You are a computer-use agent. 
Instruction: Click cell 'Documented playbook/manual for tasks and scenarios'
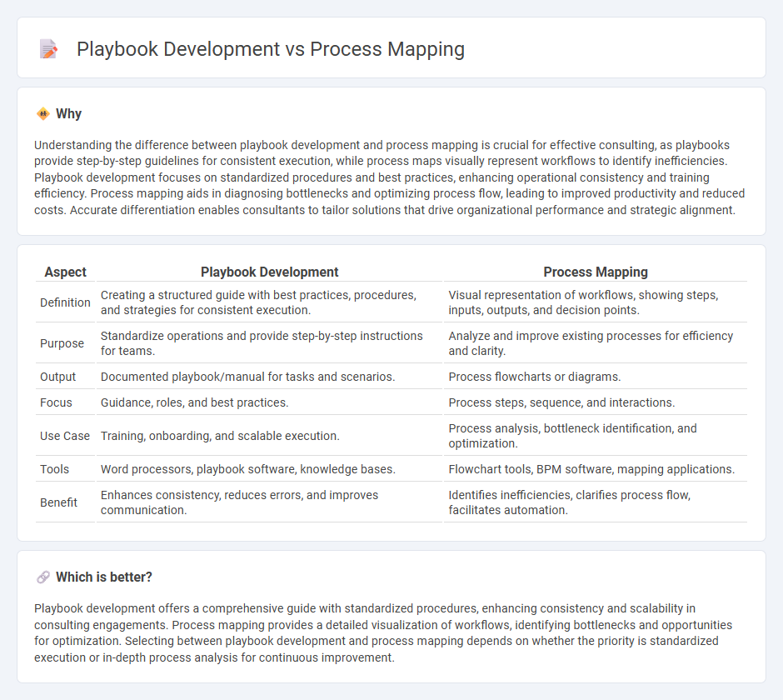[269, 377]
